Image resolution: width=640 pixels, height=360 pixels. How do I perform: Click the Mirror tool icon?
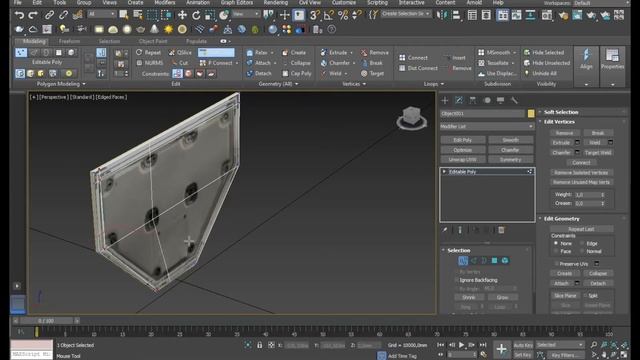point(442,16)
